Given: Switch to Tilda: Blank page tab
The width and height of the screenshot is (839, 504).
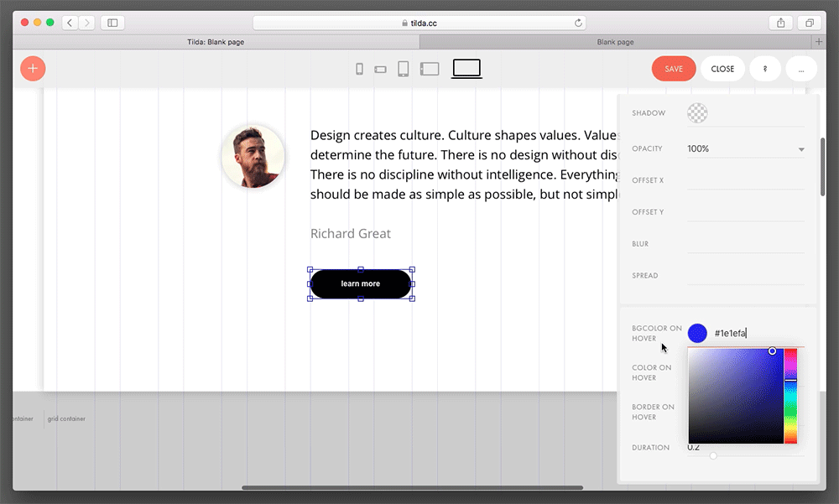Looking at the screenshot, I should pos(216,42).
